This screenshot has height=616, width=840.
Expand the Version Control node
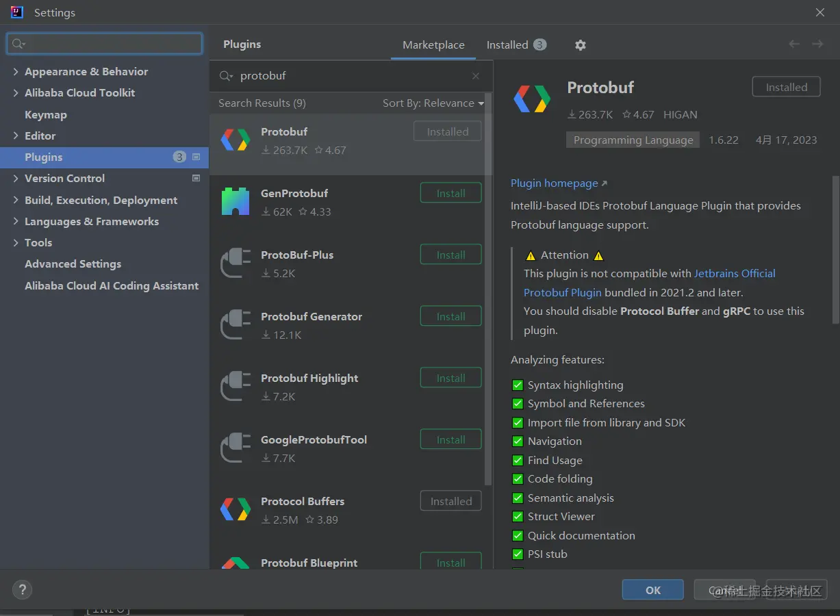click(16, 178)
